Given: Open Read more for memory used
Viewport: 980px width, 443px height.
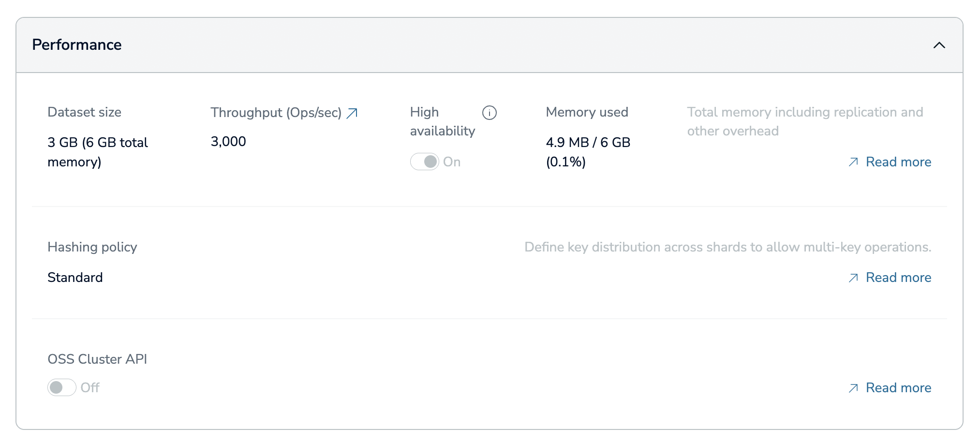Looking at the screenshot, I should 890,162.
